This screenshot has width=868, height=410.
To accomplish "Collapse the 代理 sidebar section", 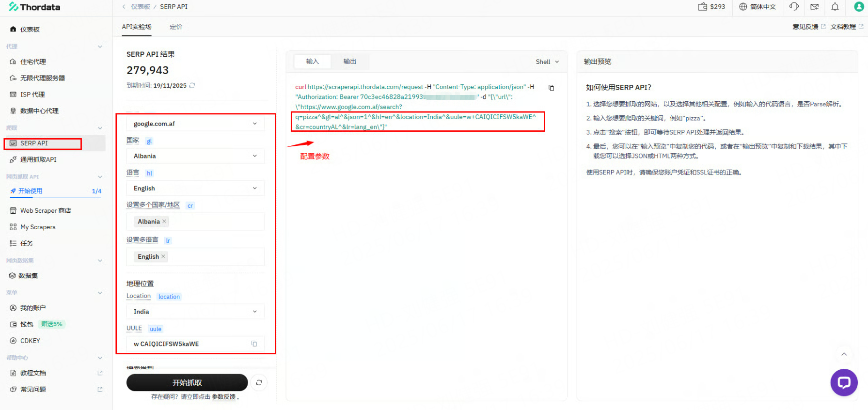I will click(100, 47).
